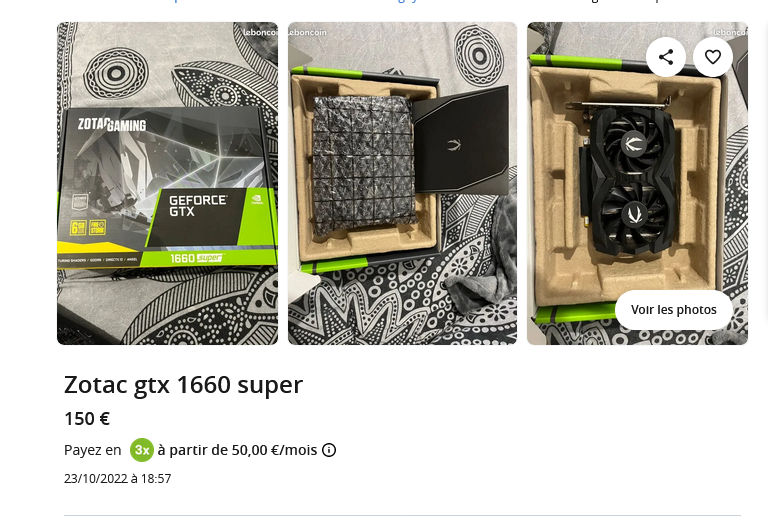768x522 pixels.
Task: Click the green 3x payment badge
Action: 142,450
